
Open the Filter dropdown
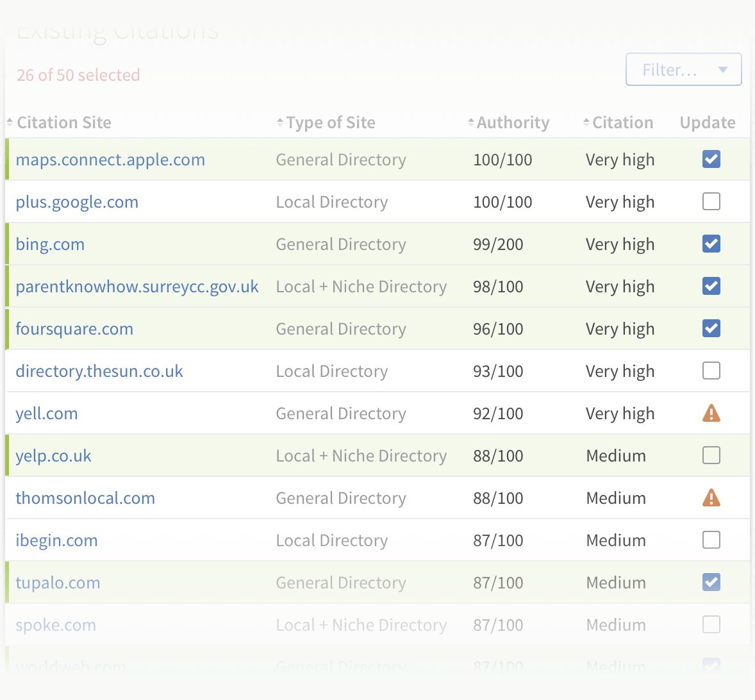(683, 69)
